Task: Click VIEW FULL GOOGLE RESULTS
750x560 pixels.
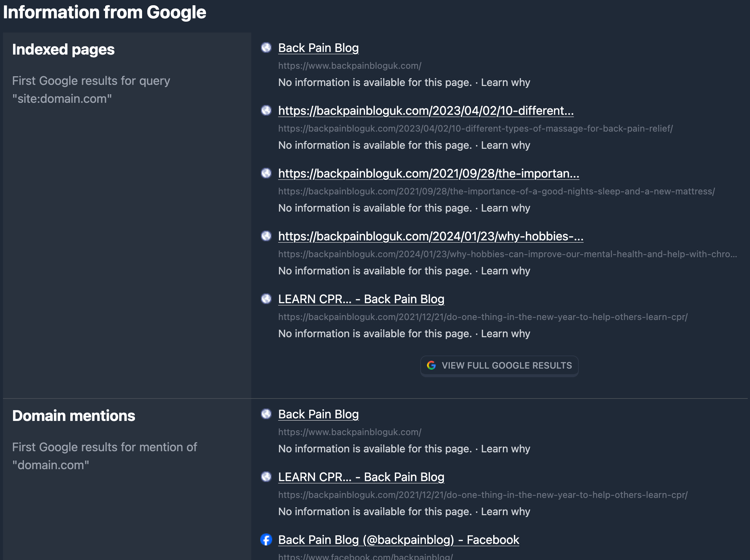Action: (499, 365)
